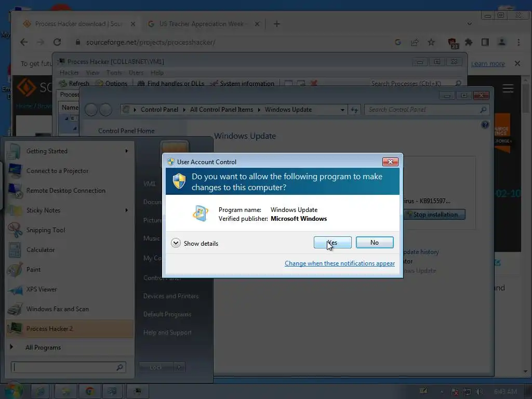The height and width of the screenshot is (399, 532).
Task: Close the User Account Control dialog
Action: click(390, 162)
